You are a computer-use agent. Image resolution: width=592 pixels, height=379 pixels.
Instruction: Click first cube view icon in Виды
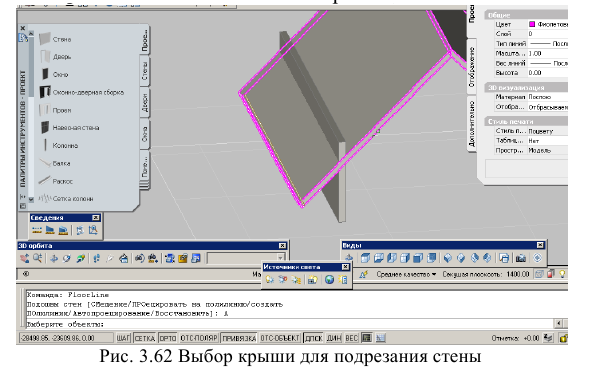365,258
